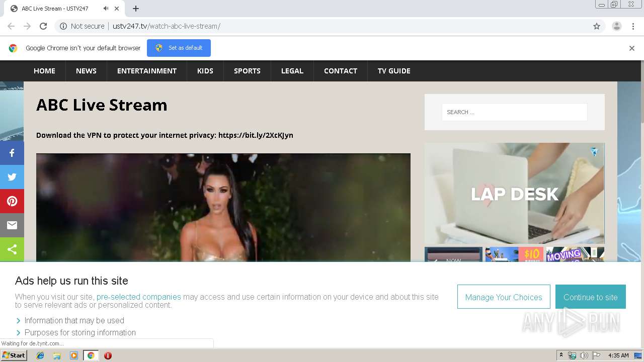This screenshot has width=644, height=362.
Task: Click Continue to site button
Action: pos(591,297)
